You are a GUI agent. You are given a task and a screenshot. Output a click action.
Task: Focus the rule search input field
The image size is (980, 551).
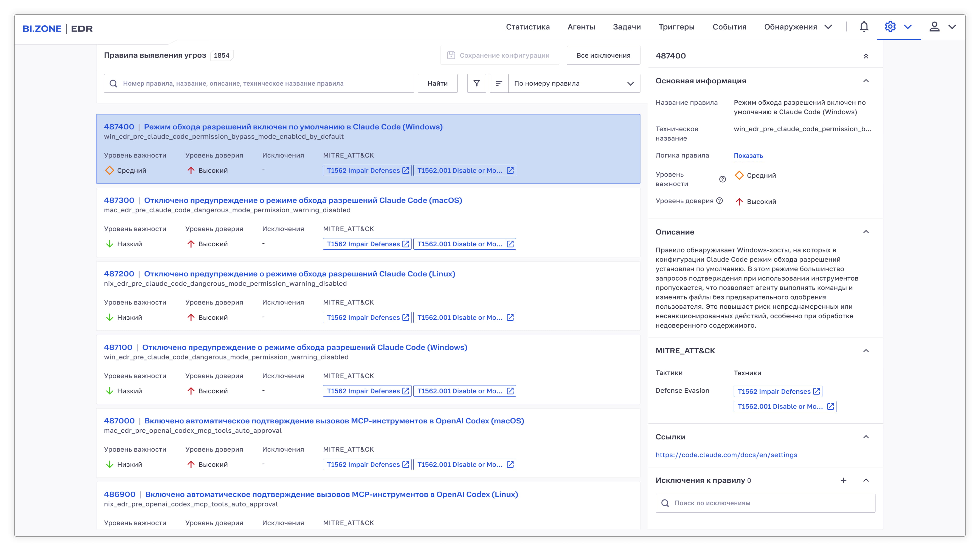point(259,83)
